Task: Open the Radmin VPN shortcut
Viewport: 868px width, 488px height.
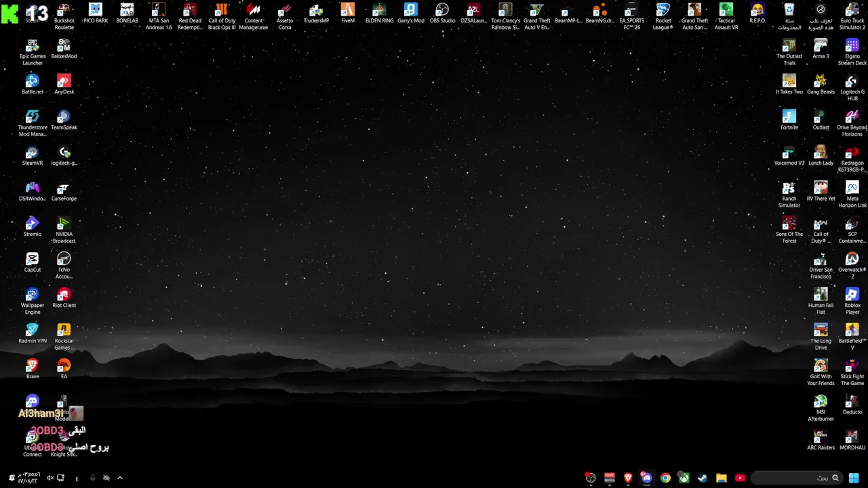Action: [x=33, y=333]
